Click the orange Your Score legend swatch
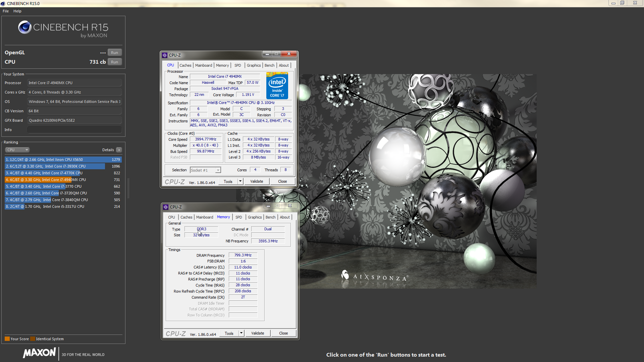The width and height of the screenshot is (644, 362). coord(7,339)
